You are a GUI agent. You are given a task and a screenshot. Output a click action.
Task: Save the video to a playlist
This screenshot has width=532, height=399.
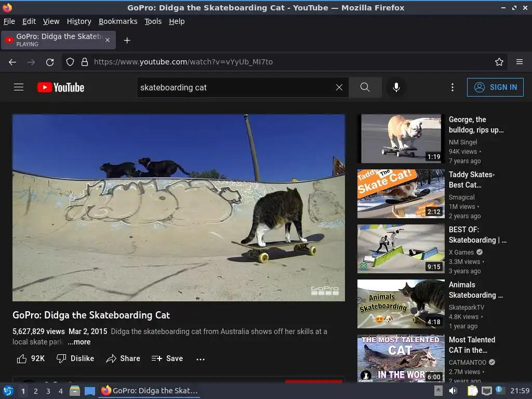click(x=167, y=358)
